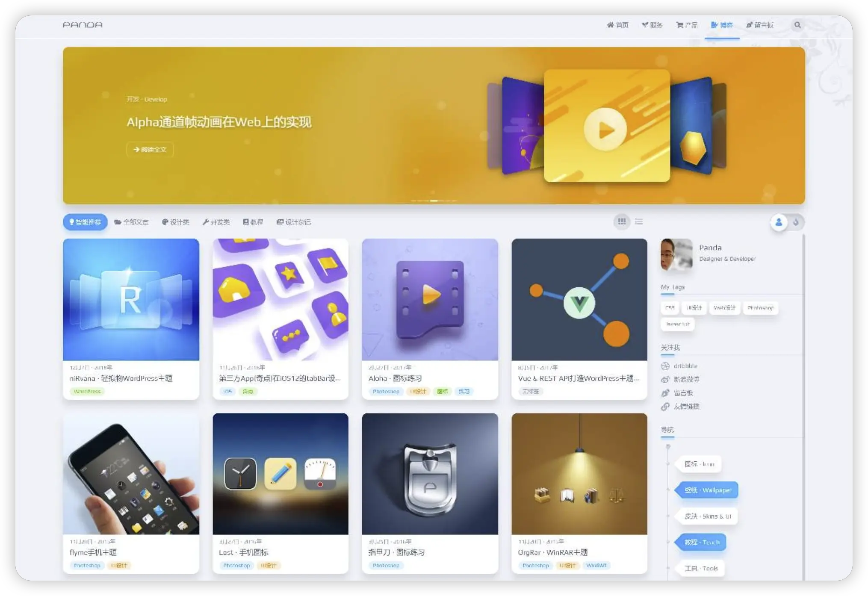Select the 设计杂记 design notes tab
This screenshot has height=596, width=868.
[293, 222]
